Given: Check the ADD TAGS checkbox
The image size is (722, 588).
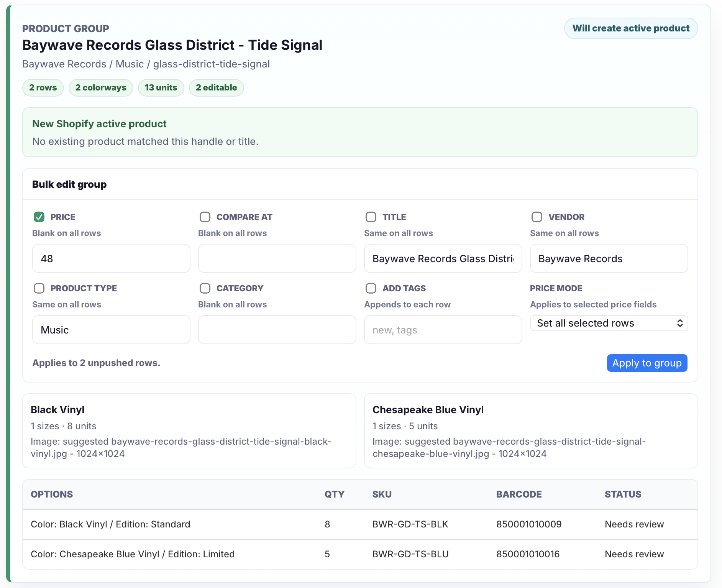Looking at the screenshot, I should pos(371,288).
